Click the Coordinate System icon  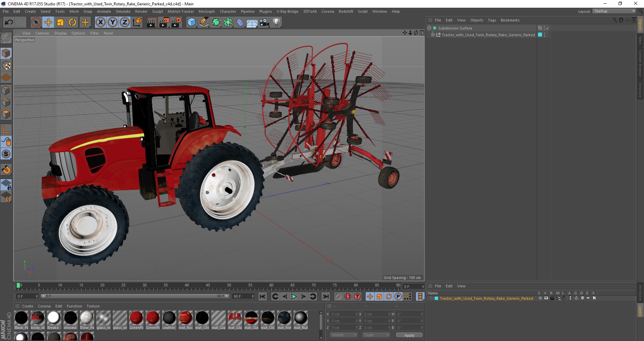[x=137, y=22]
